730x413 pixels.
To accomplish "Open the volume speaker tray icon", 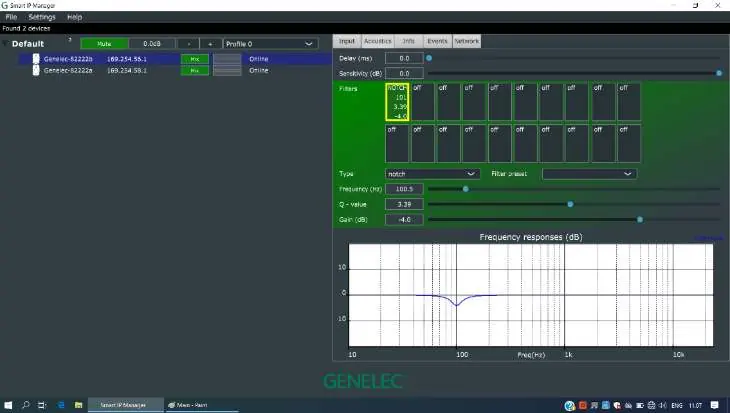I will [662, 406].
